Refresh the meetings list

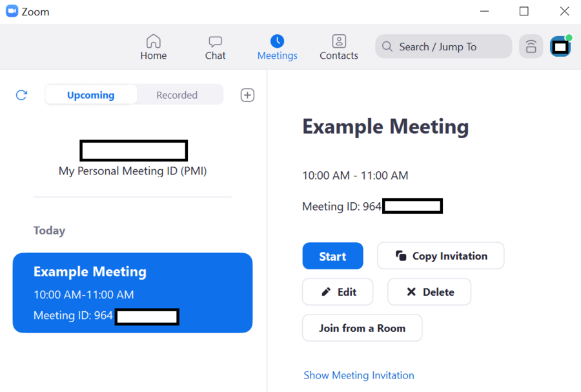click(x=21, y=95)
